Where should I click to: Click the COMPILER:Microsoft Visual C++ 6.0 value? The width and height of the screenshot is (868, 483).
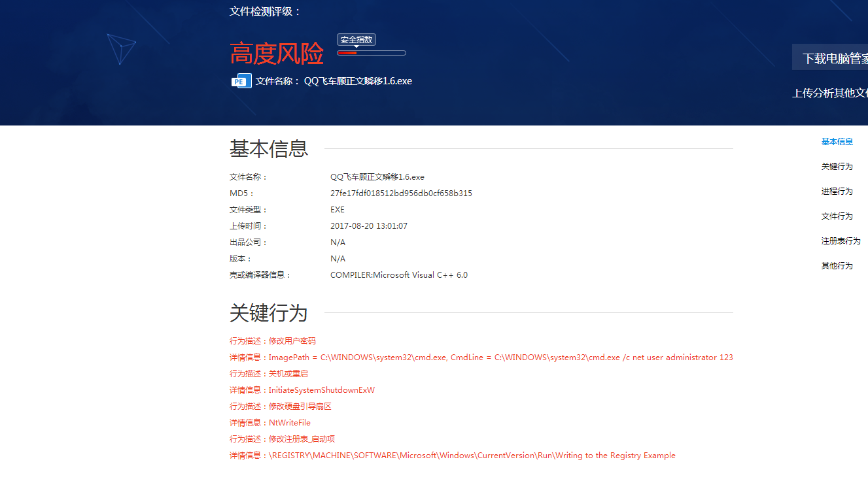[x=399, y=275]
